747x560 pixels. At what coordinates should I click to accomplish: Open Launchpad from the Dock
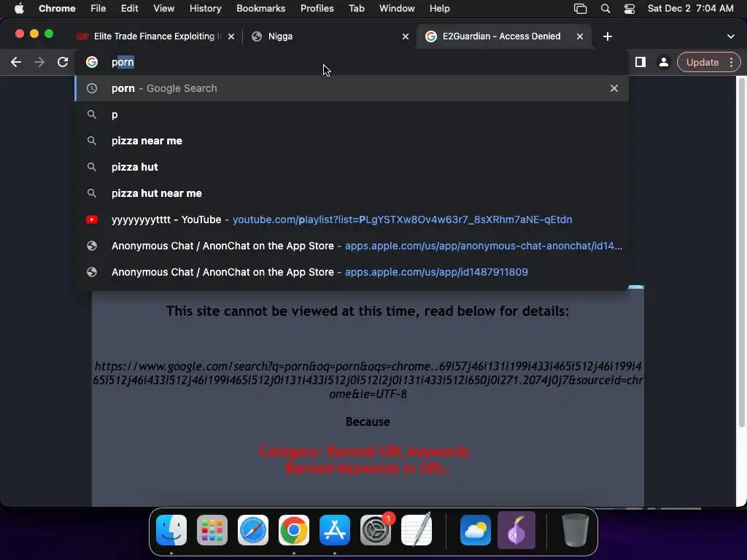click(x=212, y=530)
